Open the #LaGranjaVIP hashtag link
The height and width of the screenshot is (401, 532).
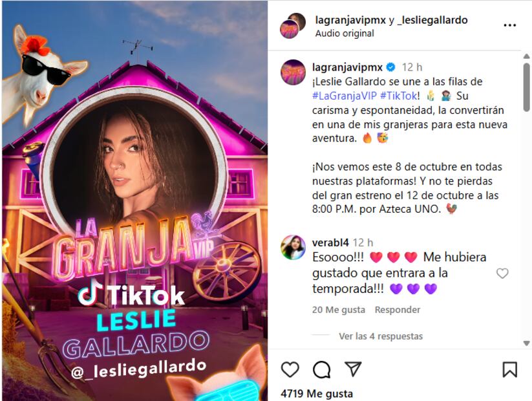(x=345, y=96)
